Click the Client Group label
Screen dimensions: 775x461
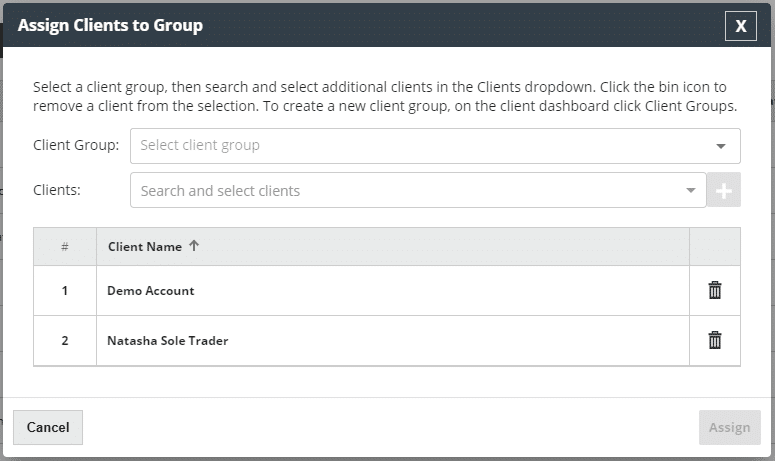coord(76,145)
